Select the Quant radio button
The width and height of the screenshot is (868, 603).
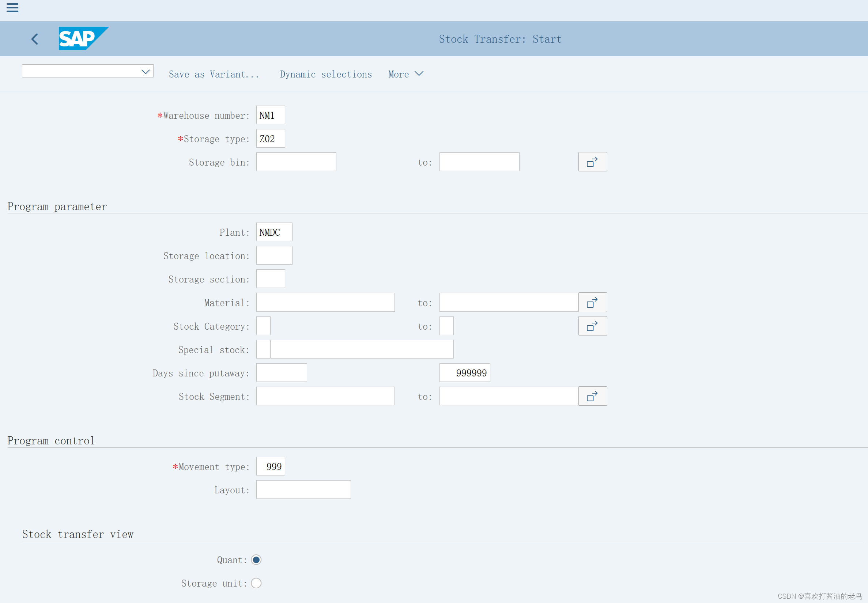(x=256, y=560)
